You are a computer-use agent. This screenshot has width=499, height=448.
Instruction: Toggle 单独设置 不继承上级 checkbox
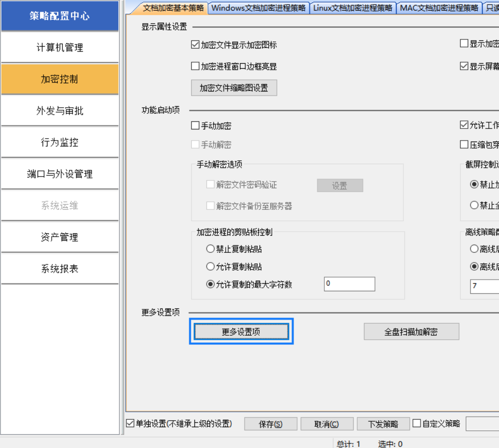[x=131, y=423]
